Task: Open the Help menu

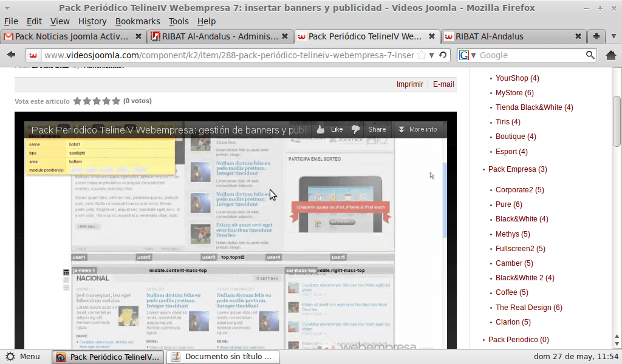Action: click(x=207, y=21)
